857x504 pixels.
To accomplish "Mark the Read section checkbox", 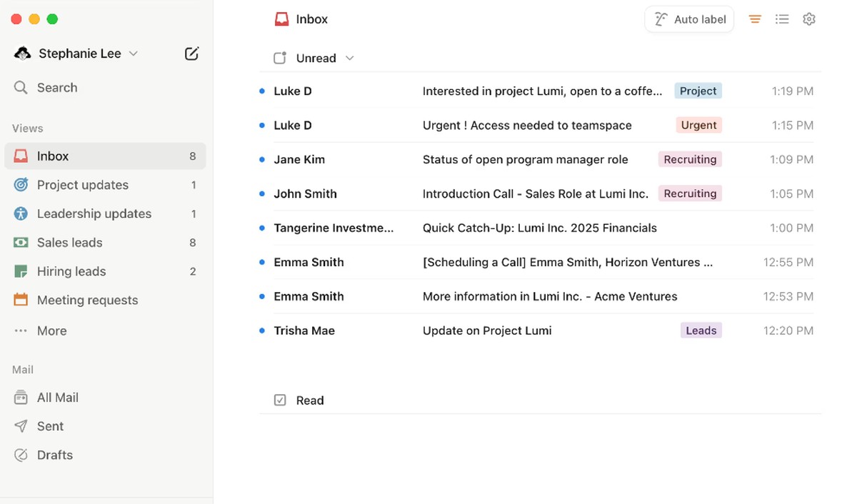I will pos(280,400).
